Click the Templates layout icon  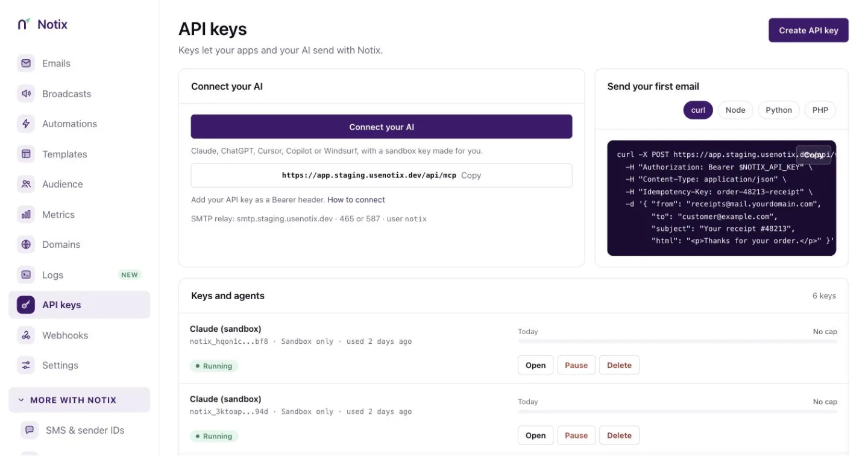26,154
